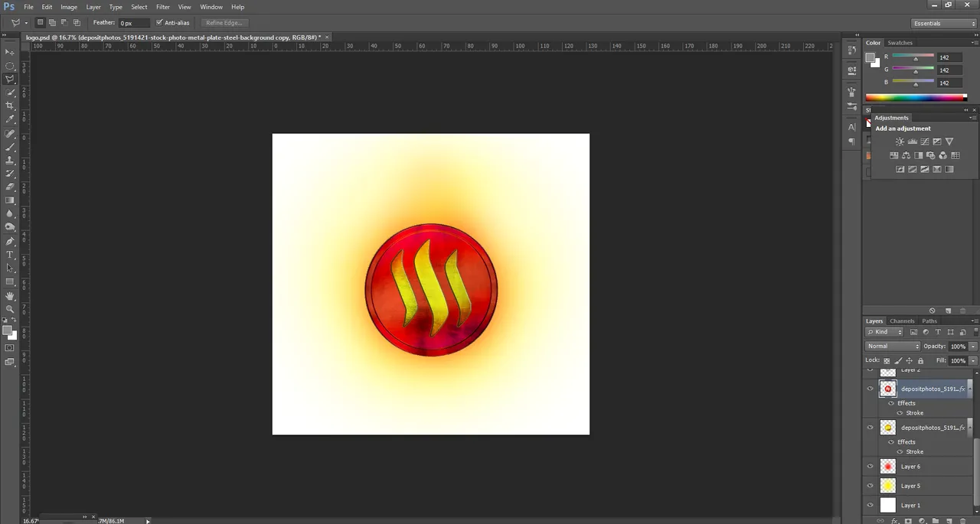Click the Add layer mask icon

908,521
